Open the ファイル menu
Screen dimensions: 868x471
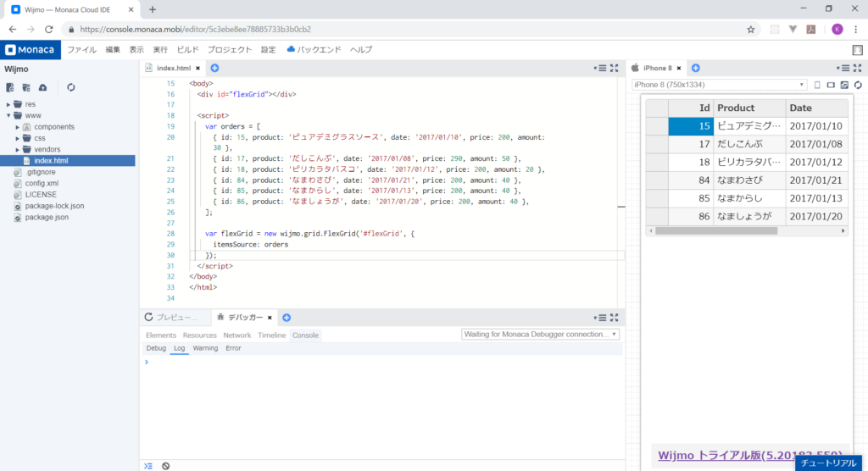(82, 50)
